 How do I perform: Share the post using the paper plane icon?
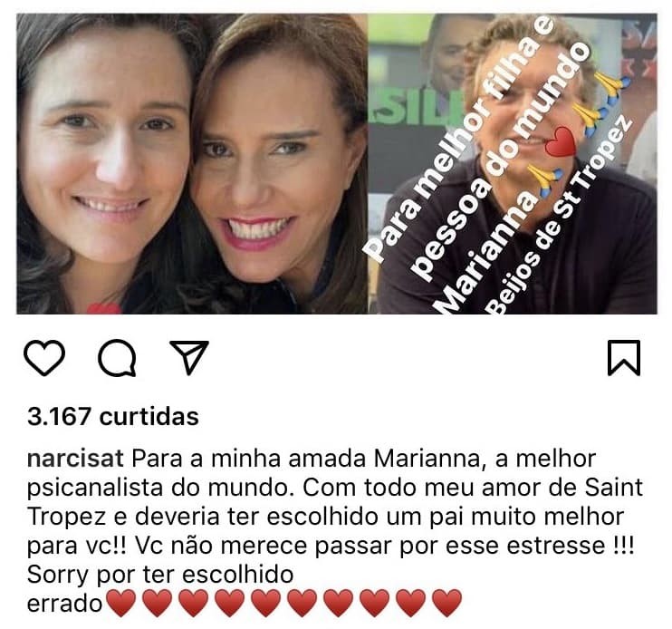(189, 357)
